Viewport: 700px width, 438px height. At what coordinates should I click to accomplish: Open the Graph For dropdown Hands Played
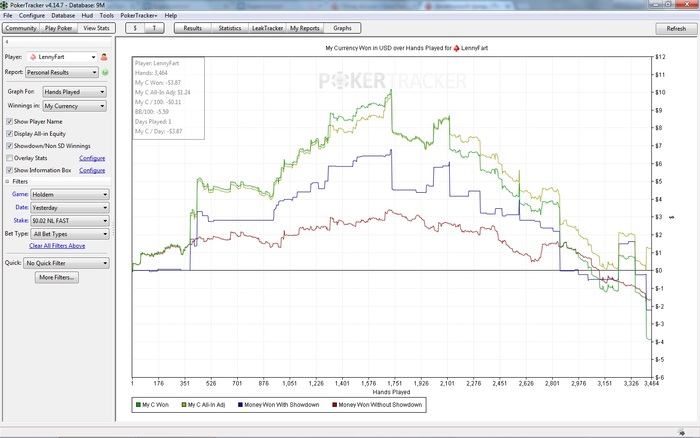[75, 92]
